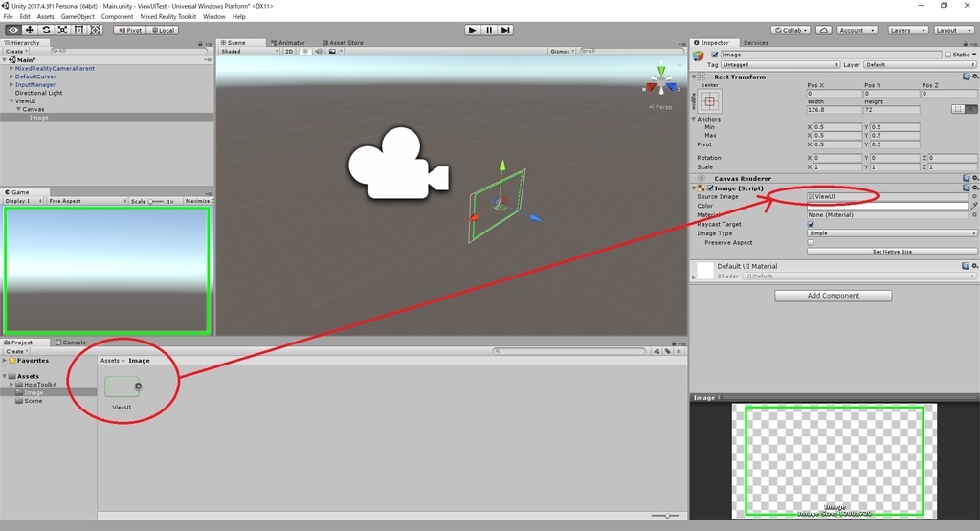The image size is (980, 531).
Task: Expand InputManager in Hierarchy
Action: tap(11, 84)
